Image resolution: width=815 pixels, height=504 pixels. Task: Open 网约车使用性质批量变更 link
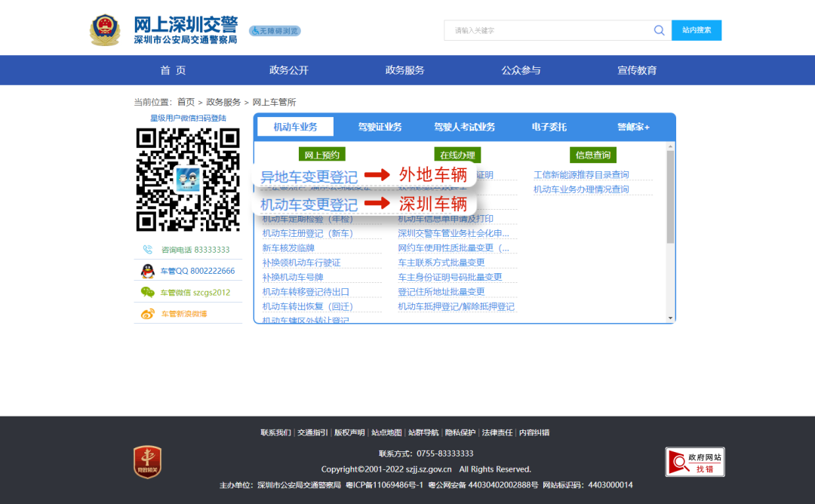[x=454, y=247]
